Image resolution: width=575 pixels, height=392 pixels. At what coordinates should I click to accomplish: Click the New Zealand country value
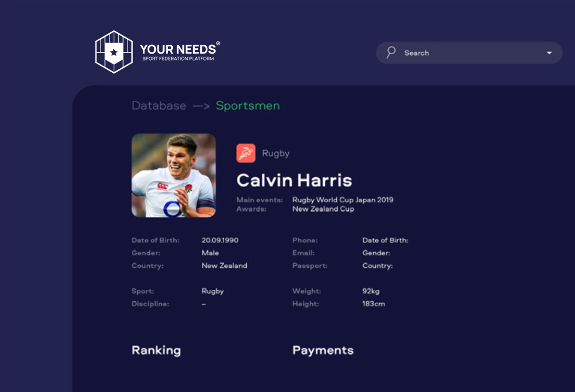coord(224,266)
